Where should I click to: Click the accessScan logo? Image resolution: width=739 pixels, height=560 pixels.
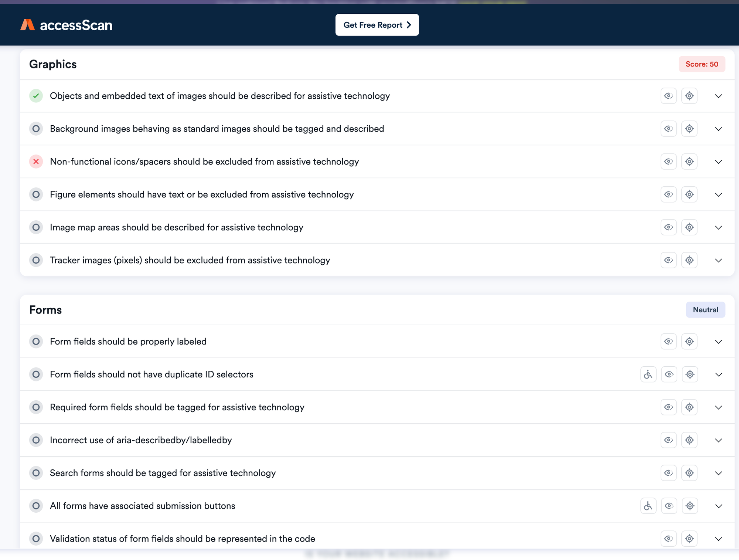click(67, 25)
